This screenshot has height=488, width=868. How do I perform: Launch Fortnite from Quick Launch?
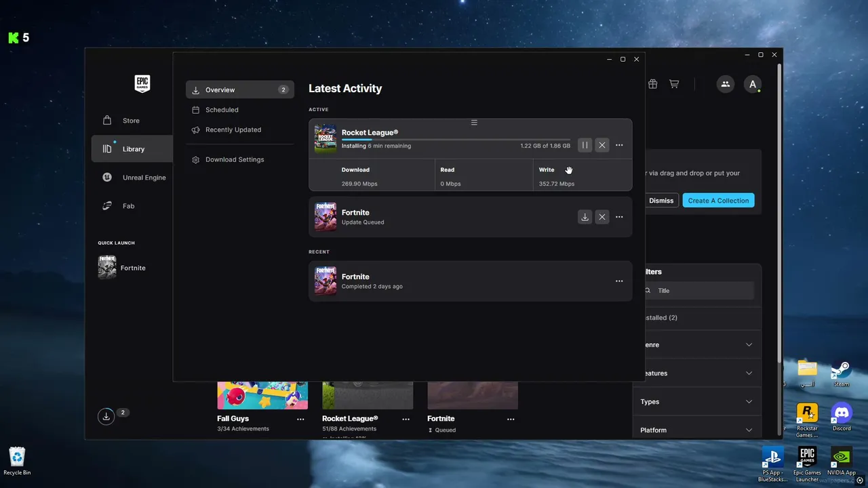[122, 268]
